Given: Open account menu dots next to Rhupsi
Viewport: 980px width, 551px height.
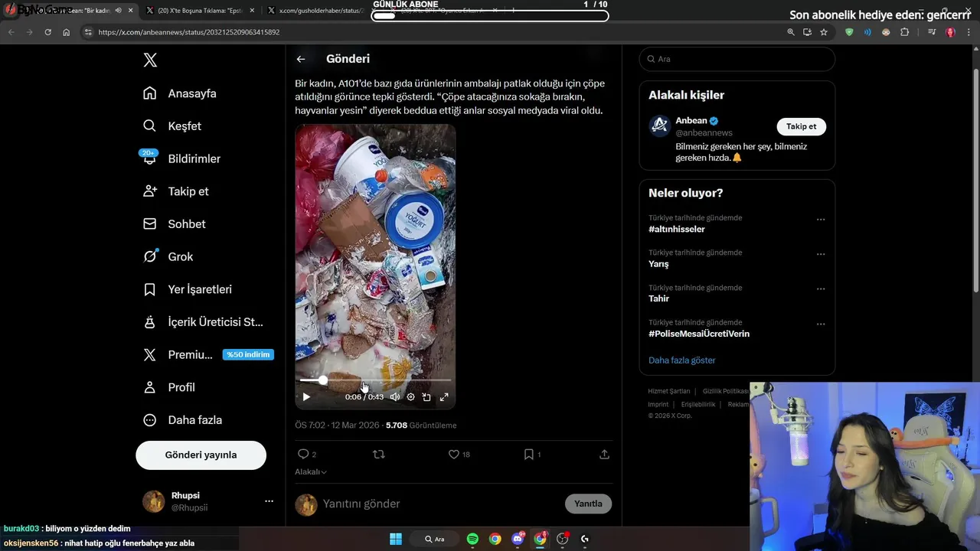Looking at the screenshot, I should [x=269, y=501].
